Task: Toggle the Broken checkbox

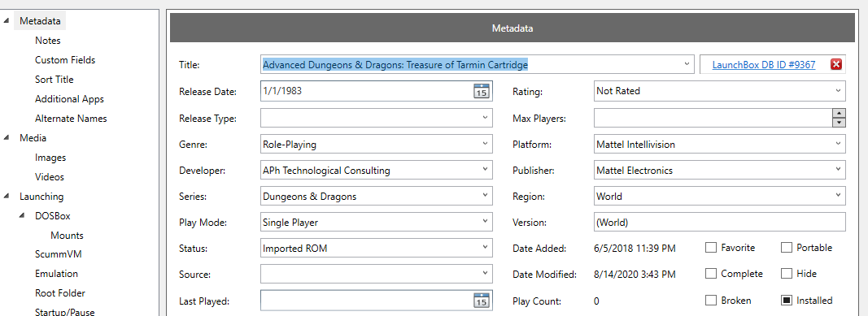Action: [x=711, y=301]
